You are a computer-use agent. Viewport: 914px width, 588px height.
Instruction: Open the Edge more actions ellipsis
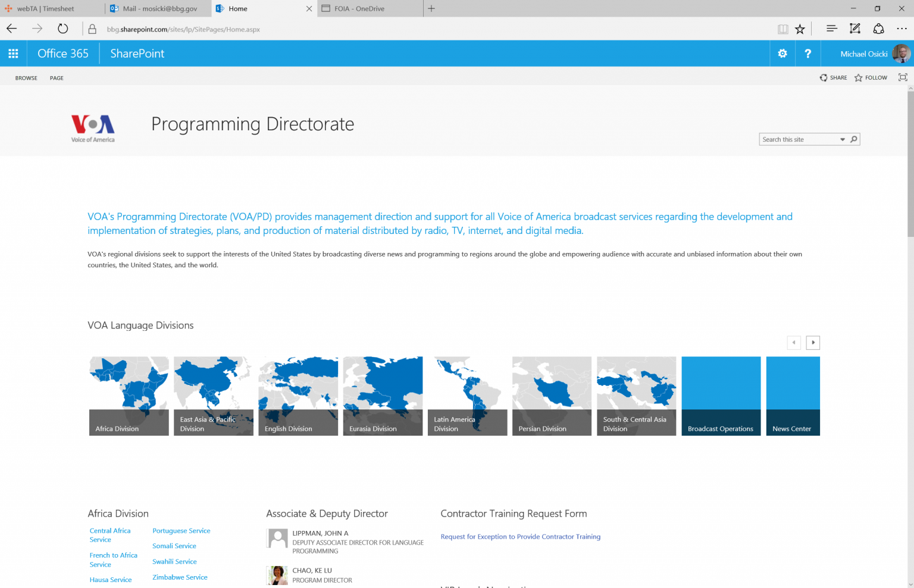coord(902,29)
